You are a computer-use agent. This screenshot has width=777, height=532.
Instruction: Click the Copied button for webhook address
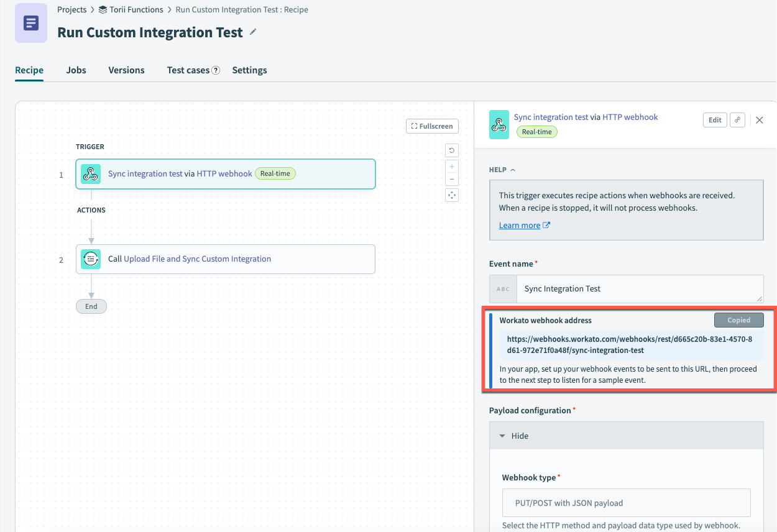tap(738, 320)
